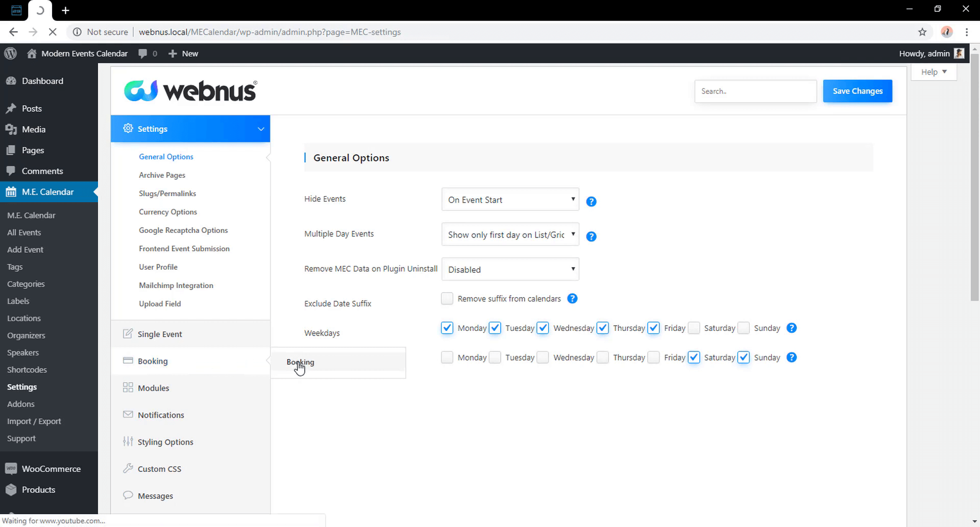Stop page loading with the X button
This screenshot has height=527, width=980.
point(53,32)
